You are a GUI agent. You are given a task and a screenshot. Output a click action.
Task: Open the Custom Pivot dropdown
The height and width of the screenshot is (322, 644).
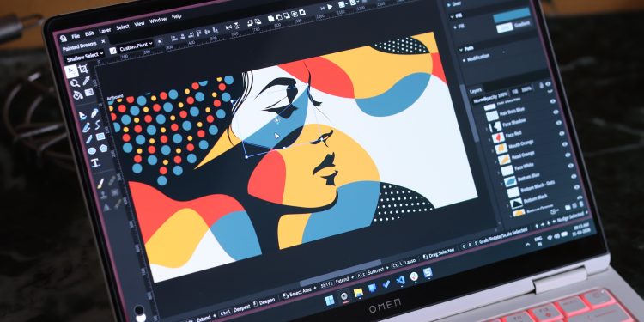136,46
